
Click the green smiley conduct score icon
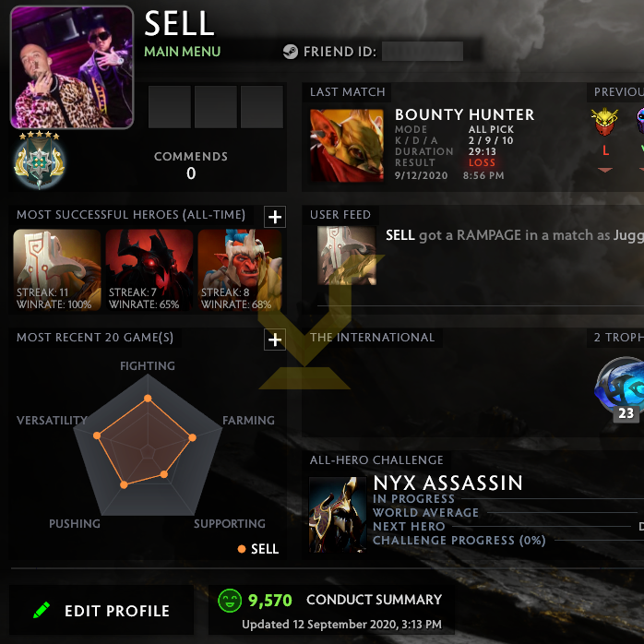tap(230, 601)
